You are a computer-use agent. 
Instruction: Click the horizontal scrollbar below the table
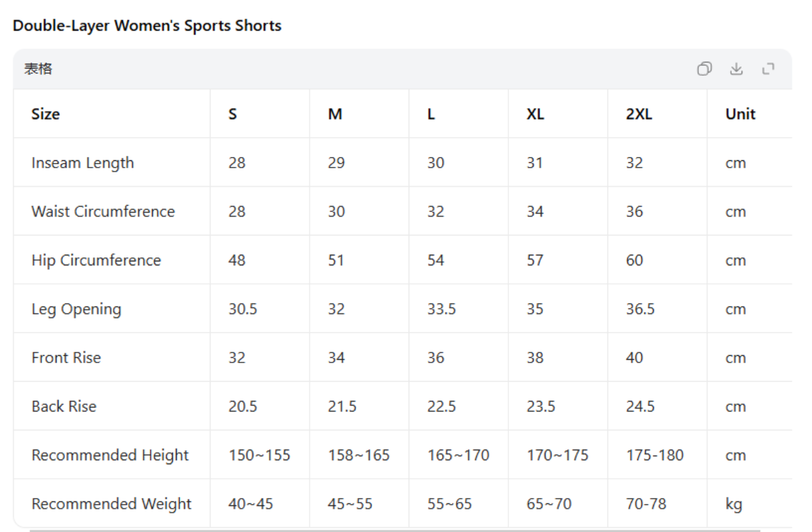[399, 528]
